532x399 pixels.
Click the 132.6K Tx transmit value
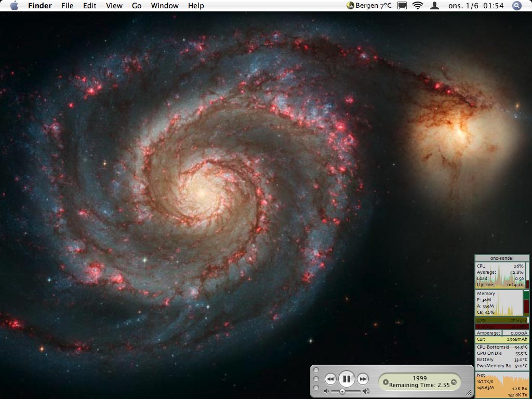click(x=517, y=395)
